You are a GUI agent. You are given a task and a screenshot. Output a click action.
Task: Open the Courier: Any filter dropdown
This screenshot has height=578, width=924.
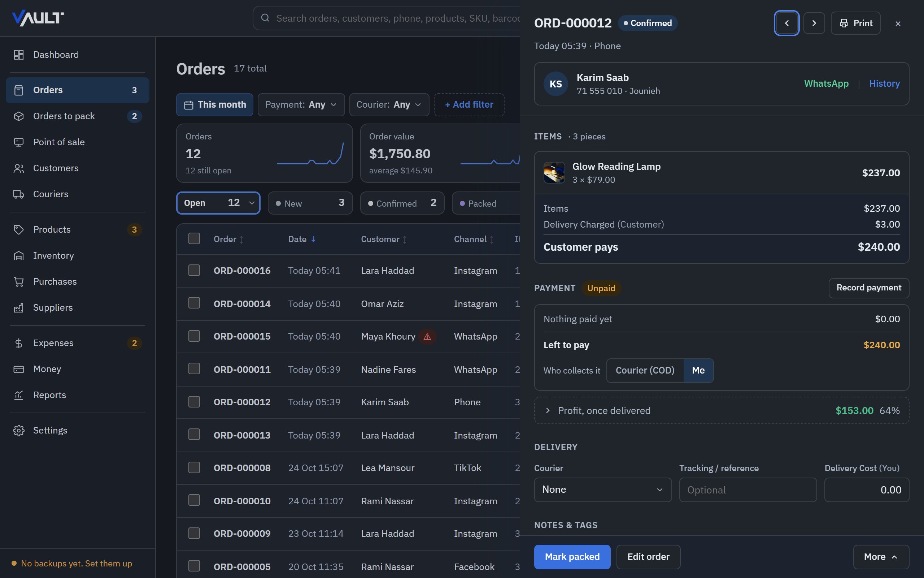point(389,105)
